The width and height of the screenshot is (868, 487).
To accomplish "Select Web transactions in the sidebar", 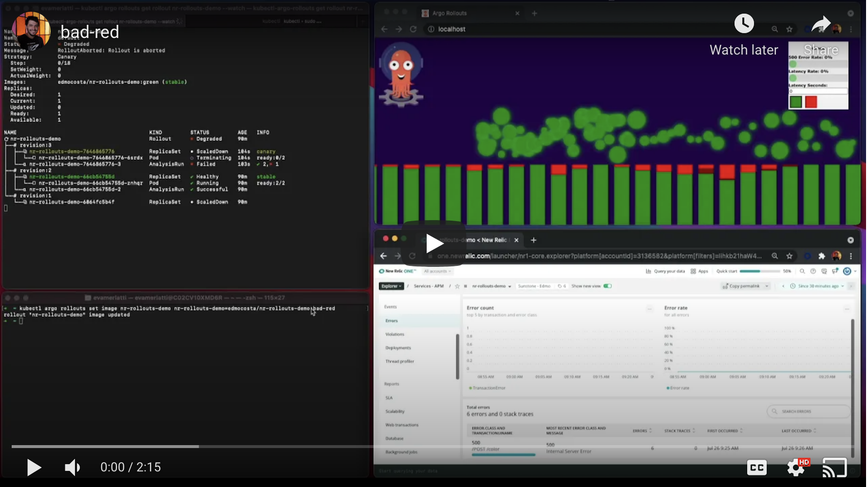I will point(402,425).
